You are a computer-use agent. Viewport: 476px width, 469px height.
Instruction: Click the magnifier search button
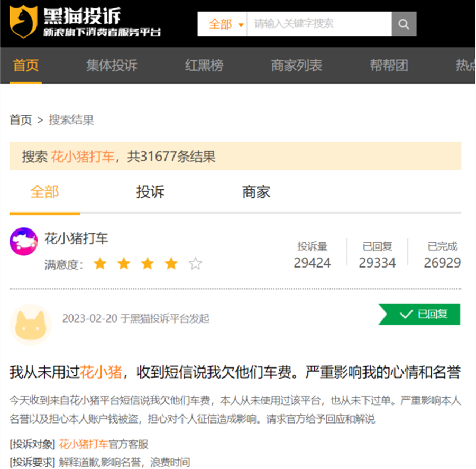click(404, 24)
